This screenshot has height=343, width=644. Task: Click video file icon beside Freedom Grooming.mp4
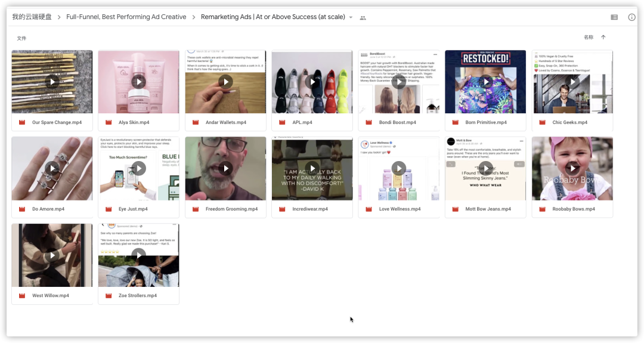196,209
